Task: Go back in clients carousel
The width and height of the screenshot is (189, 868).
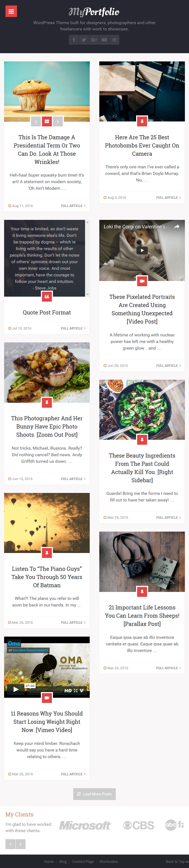Action: click(x=10, y=844)
